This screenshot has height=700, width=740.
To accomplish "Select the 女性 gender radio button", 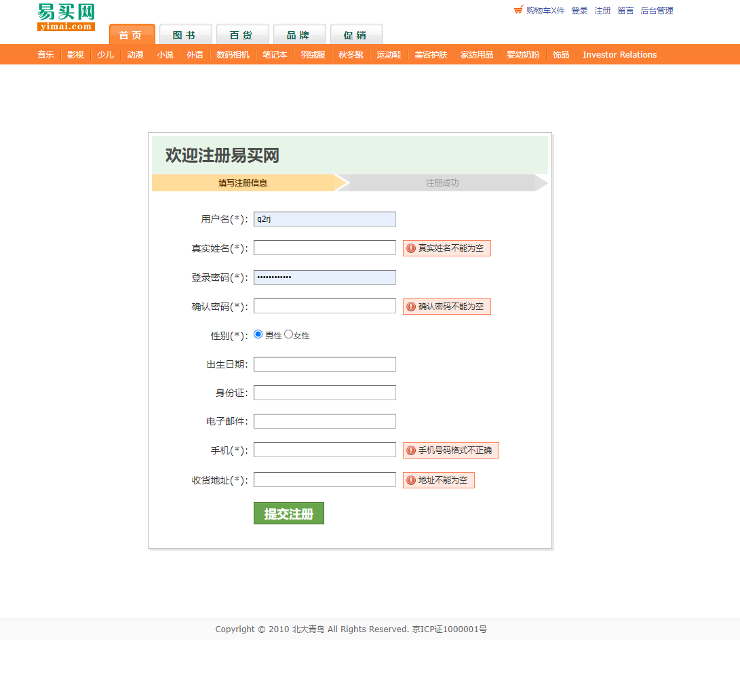I will point(288,333).
